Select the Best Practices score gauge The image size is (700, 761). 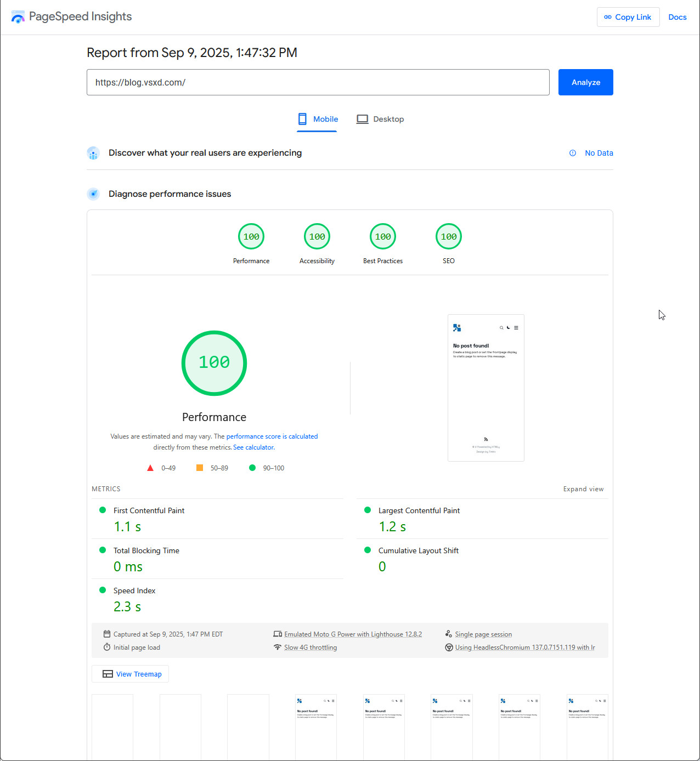click(x=383, y=237)
